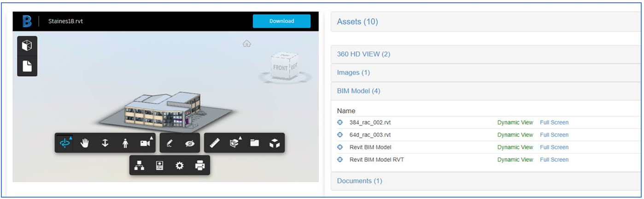This screenshot has width=644, height=199.
Task: Click the Download button
Action: coord(281,21)
